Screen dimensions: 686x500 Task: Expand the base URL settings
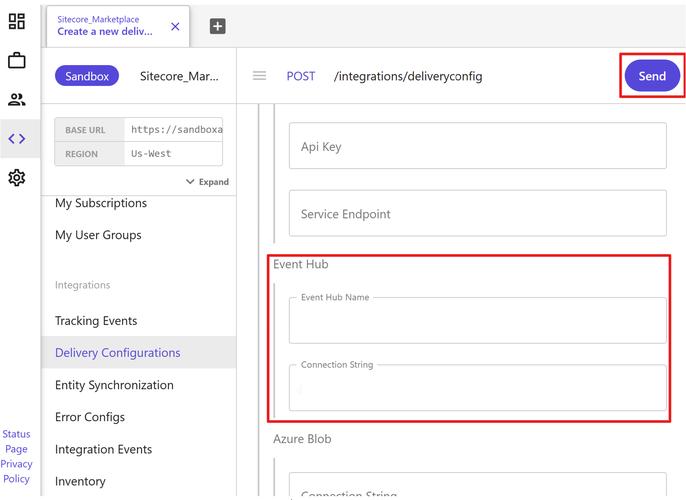(x=207, y=182)
